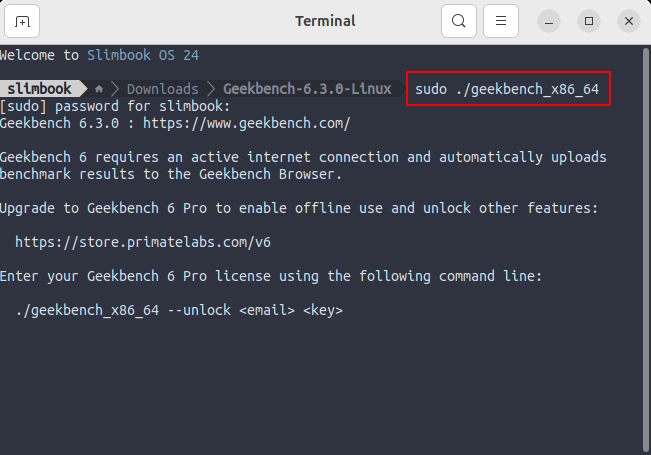
Task: Click the --unlock command line text
Action: point(179,310)
